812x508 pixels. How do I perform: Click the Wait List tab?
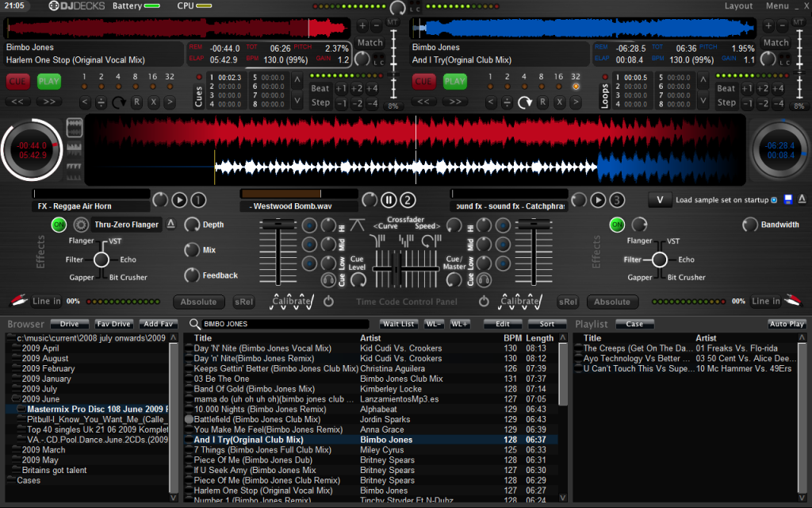pos(398,324)
